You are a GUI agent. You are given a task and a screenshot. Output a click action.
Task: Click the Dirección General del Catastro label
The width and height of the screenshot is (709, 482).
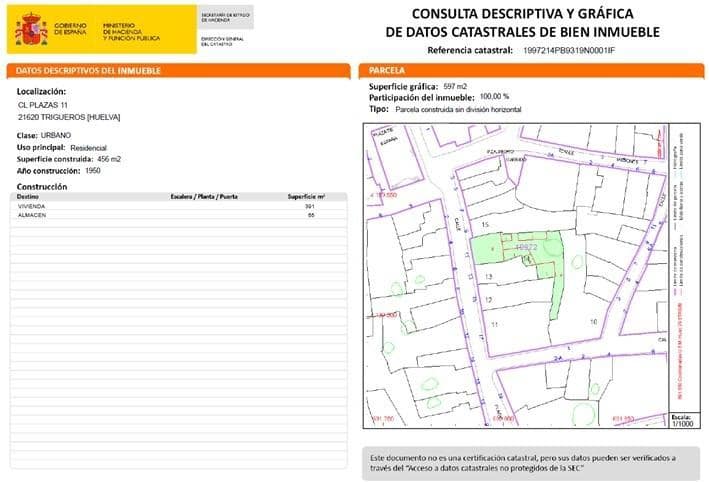click(222, 39)
